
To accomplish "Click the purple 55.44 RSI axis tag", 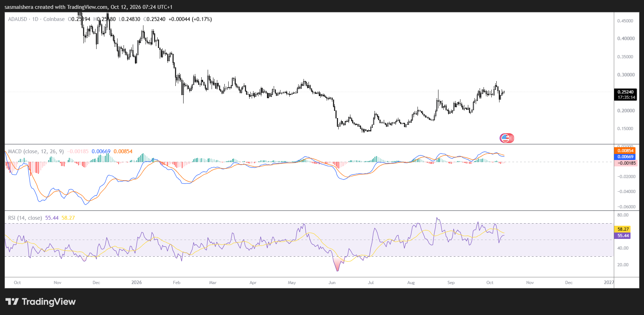I will pyautogui.click(x=623, y=236).
